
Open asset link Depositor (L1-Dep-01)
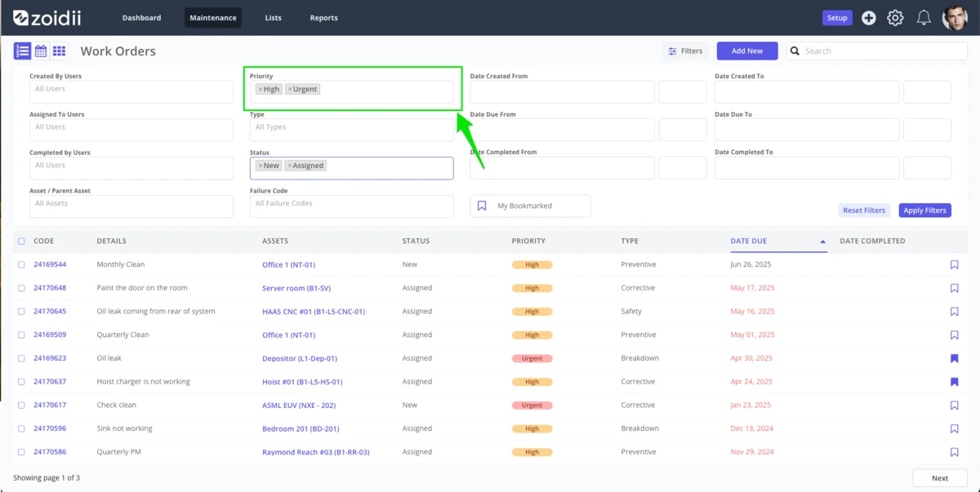point(300,358)
